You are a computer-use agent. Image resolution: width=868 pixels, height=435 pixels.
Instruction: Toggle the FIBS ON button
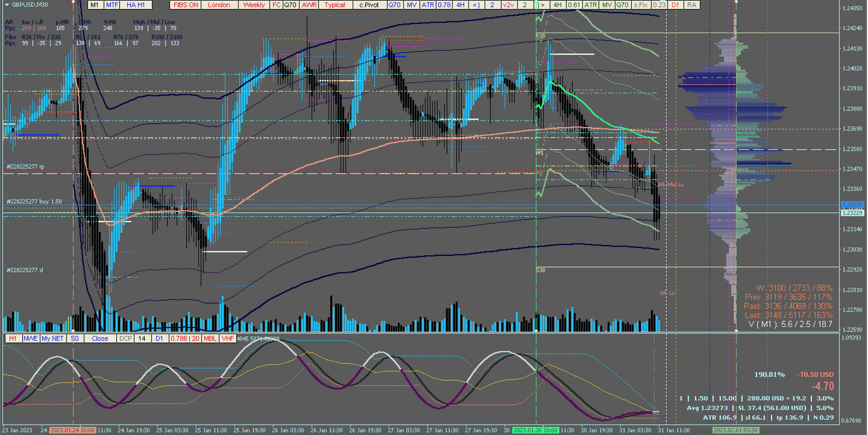(186, 5)
